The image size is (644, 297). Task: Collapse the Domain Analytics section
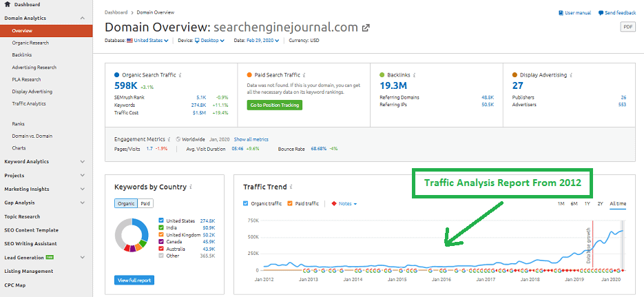[83, 18]
